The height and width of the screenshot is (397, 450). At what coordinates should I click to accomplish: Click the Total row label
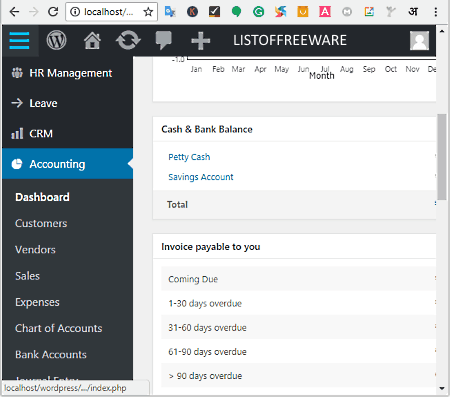[x=177, y=205]
